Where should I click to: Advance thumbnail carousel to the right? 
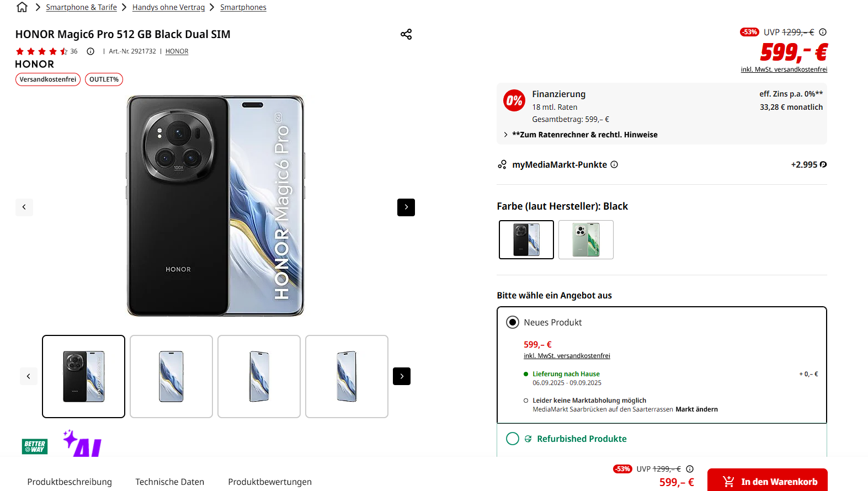pos(402,376)
